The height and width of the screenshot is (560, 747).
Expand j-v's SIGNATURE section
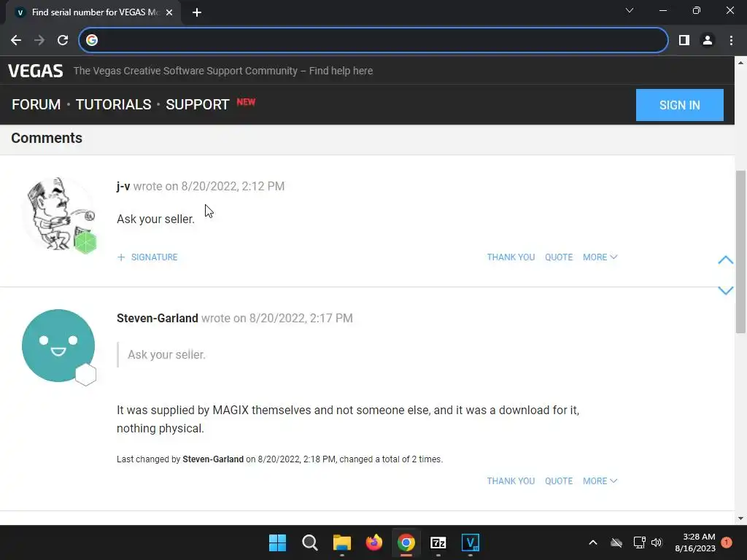pos(147,257)
